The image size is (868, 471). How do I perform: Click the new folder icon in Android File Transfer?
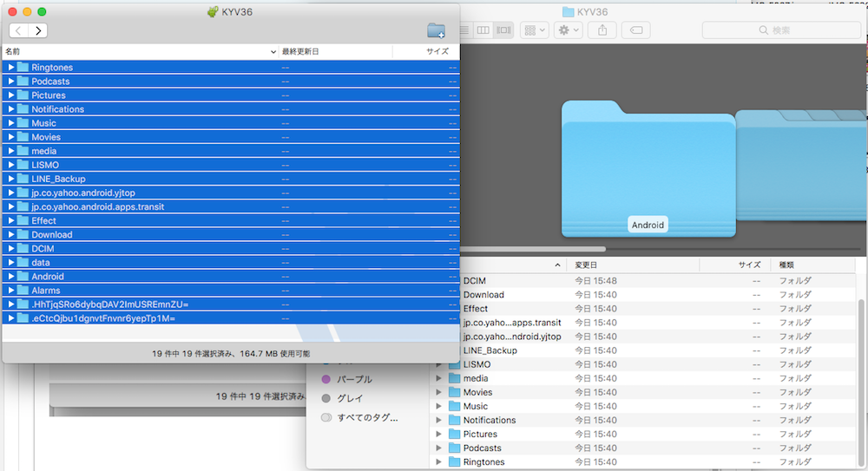click(436, 30)
